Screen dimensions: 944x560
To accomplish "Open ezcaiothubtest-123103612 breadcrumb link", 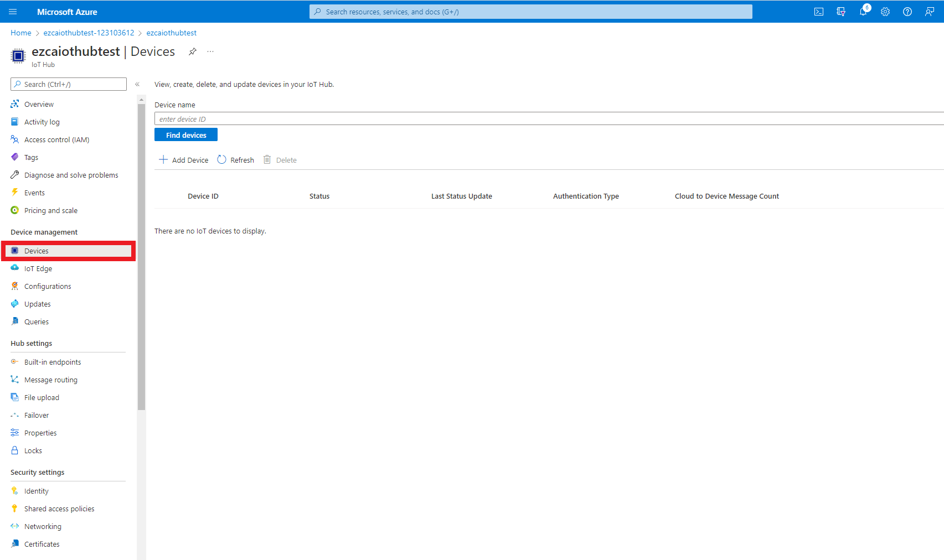I will 89,33.
